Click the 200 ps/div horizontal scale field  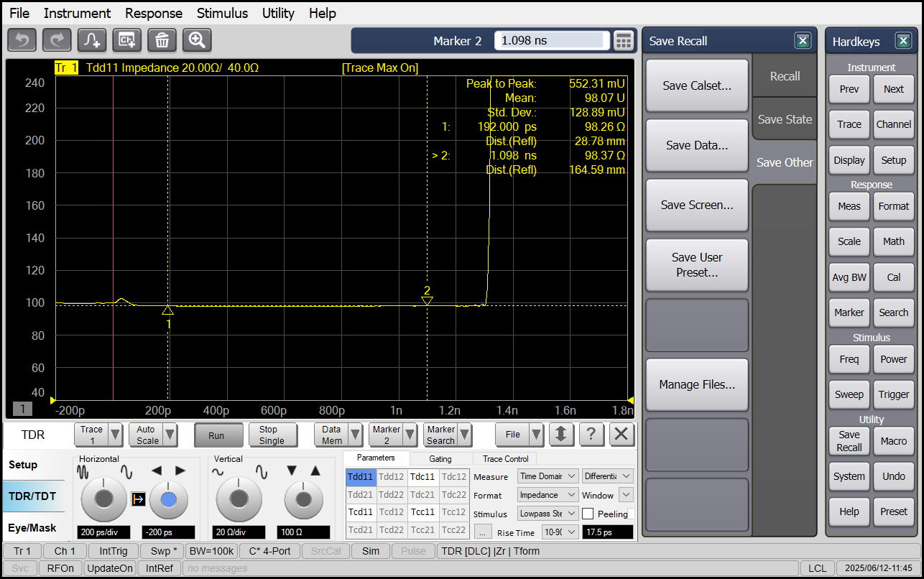104,532
